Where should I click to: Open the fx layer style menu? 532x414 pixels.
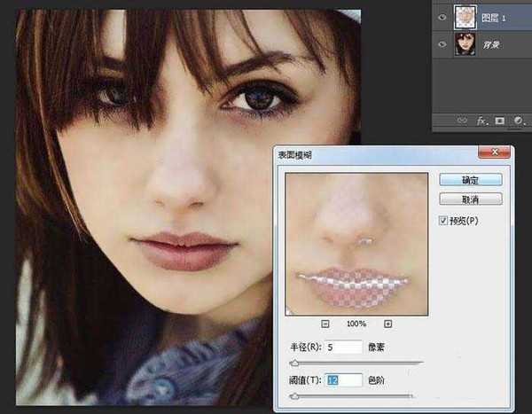coord(482,120)
